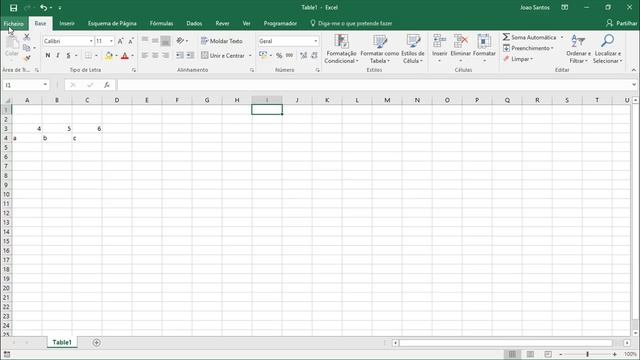The image size is (640, 360).
Task: Apply cell borders with the borders icon
Action: click(88, 56)
